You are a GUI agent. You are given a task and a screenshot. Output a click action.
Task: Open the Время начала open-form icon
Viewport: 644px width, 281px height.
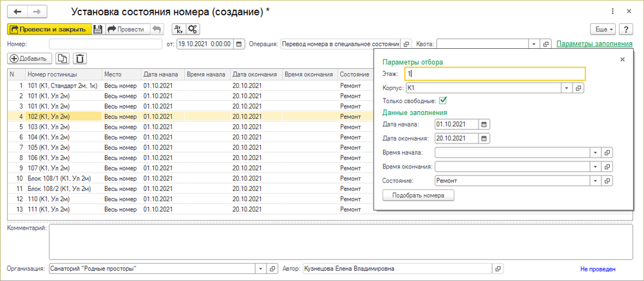click(x=607, y=152)
